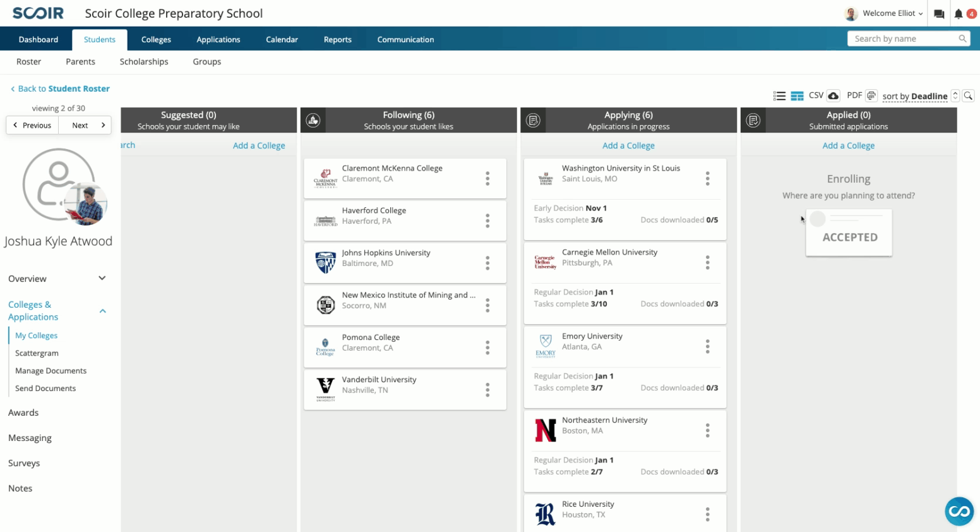
Task: Open options menu for New Mexico Institute
Action: pyautogui.click(x=487, y=305)
